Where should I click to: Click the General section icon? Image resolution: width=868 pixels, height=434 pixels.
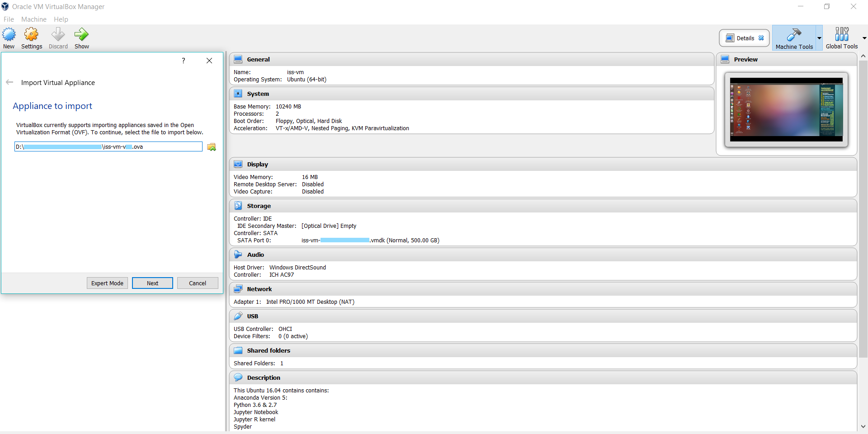click(x=238, y=59)
